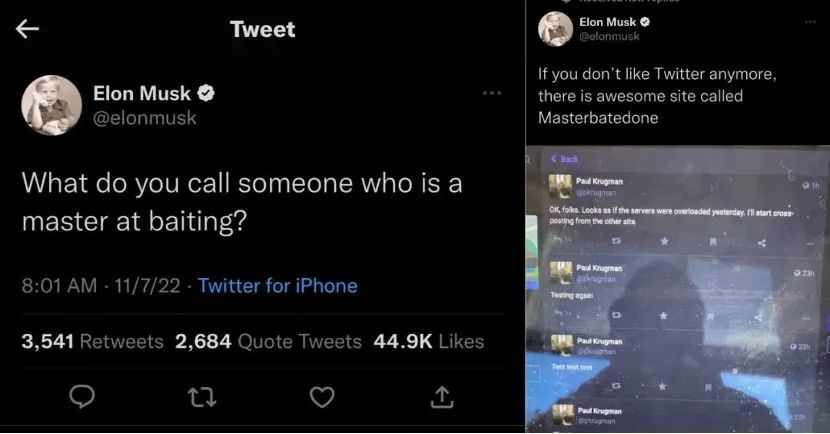View the 44.9K Likes list
Image resolution: width=830 pixels, height=434 pixels.
coord(429,341)
